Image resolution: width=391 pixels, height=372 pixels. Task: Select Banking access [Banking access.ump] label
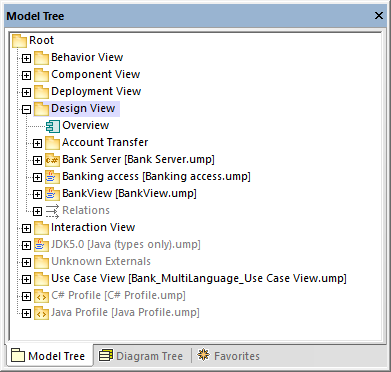click(x=156, y=176)
